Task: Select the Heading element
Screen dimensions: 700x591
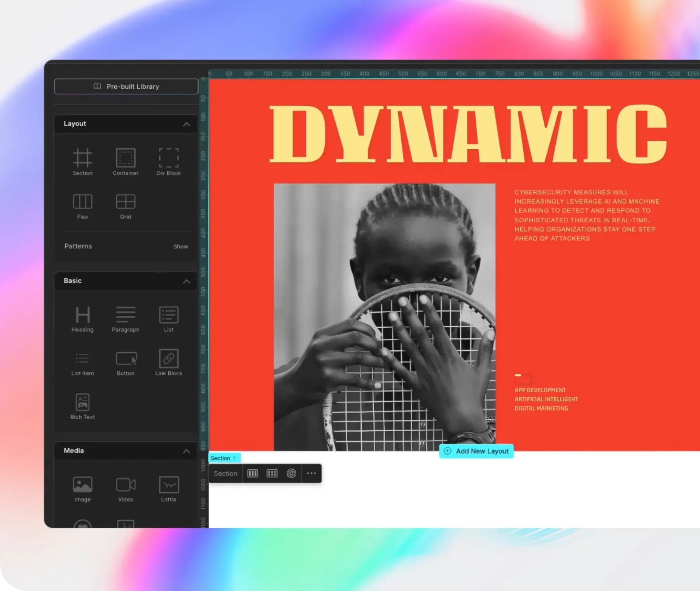Action: (x=82, y=319)
